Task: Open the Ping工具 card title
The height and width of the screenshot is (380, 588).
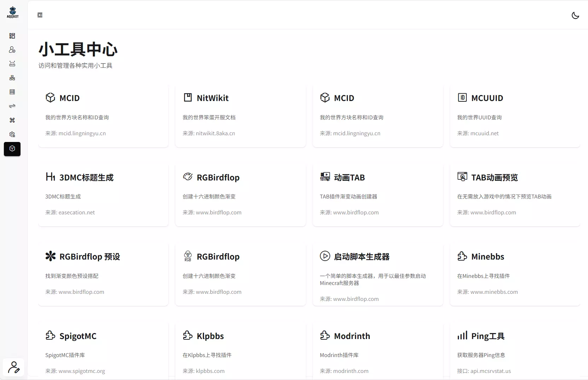Action: pos(488,336)
